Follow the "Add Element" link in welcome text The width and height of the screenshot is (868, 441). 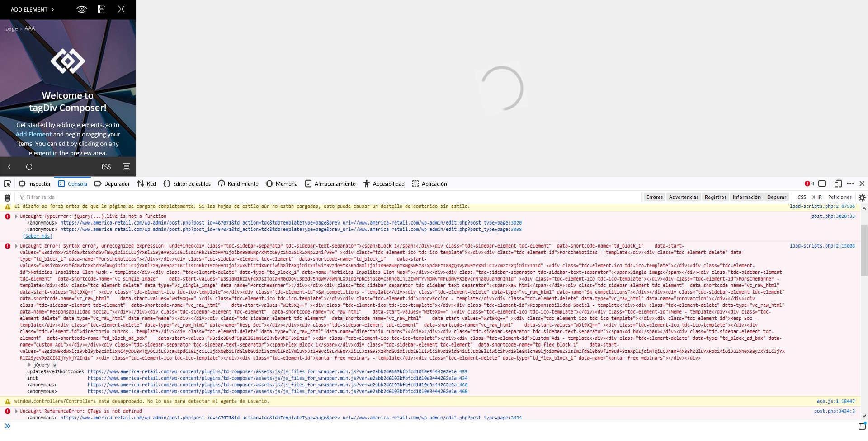(33, 134)
